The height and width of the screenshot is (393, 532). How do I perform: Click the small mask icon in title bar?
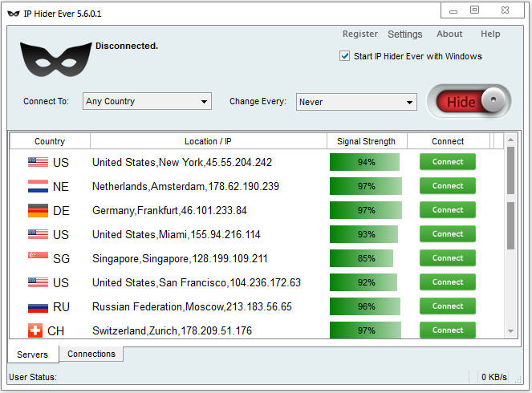pyautogui.click(x=14, y=14)
